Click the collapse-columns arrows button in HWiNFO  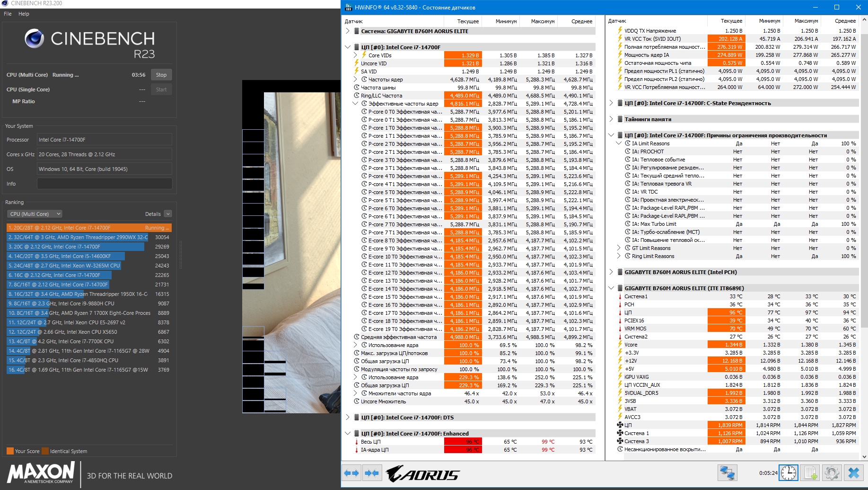point(372,472)
